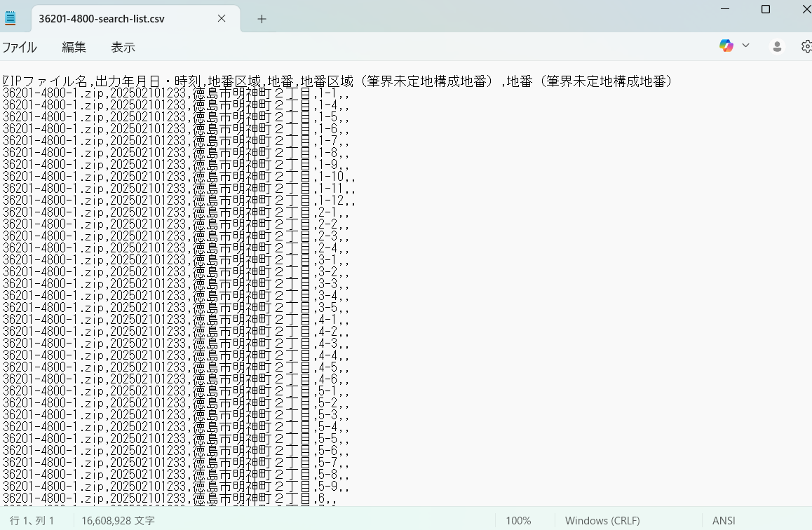Click the 100% zoom level in status bar
Viewport: 812px width, 530px height.
[x=518, y=521]
